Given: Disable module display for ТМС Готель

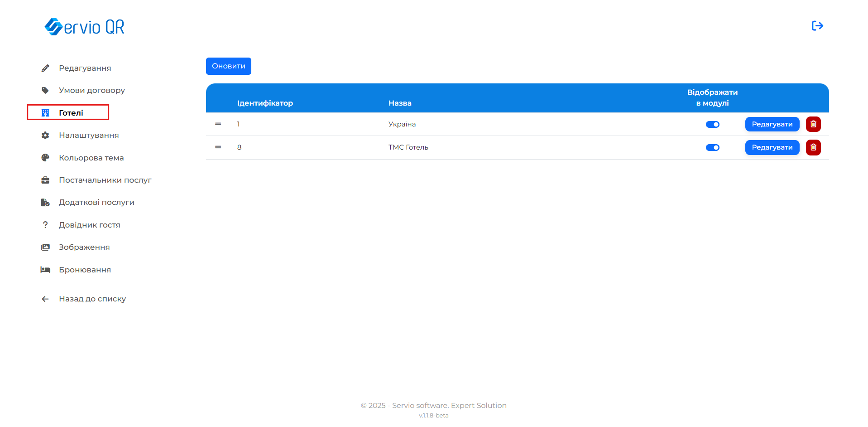Looking at the screenshot, I should coord(712,148).
